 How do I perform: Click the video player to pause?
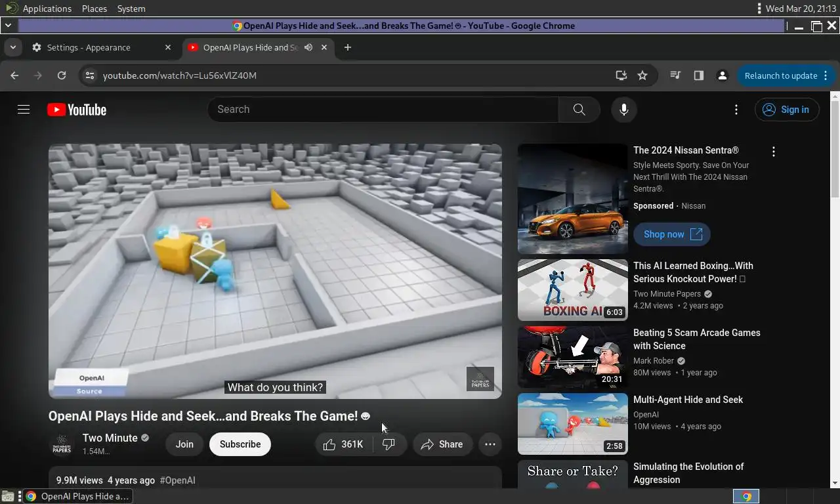275,271
